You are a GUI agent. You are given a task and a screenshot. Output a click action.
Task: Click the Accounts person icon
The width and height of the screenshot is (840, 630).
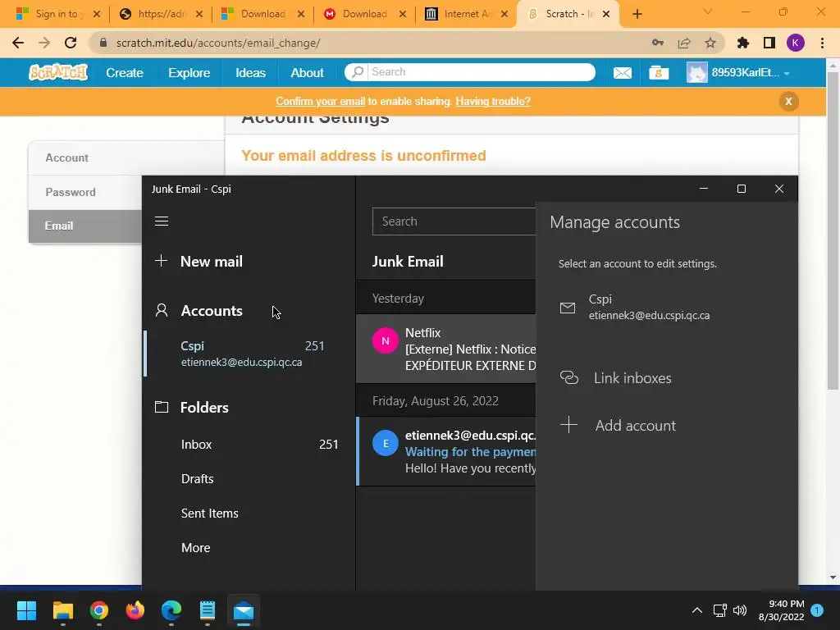click(162, 310)
